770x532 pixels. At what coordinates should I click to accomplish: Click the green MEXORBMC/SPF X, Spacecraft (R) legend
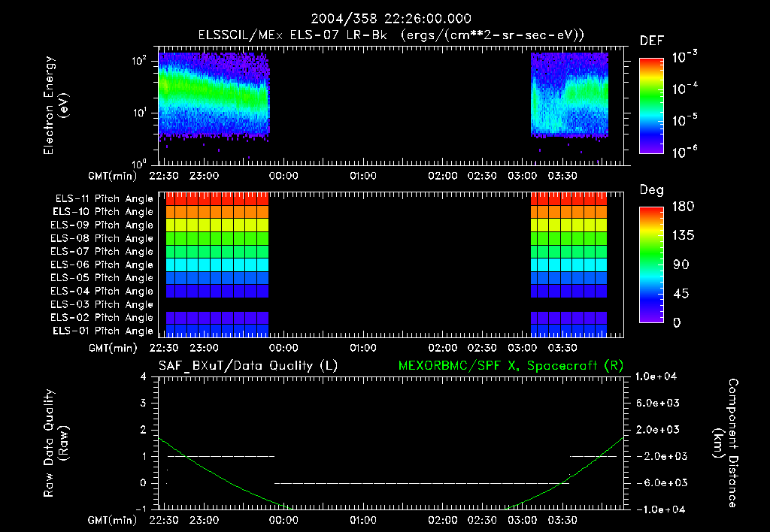coord(511,366)
